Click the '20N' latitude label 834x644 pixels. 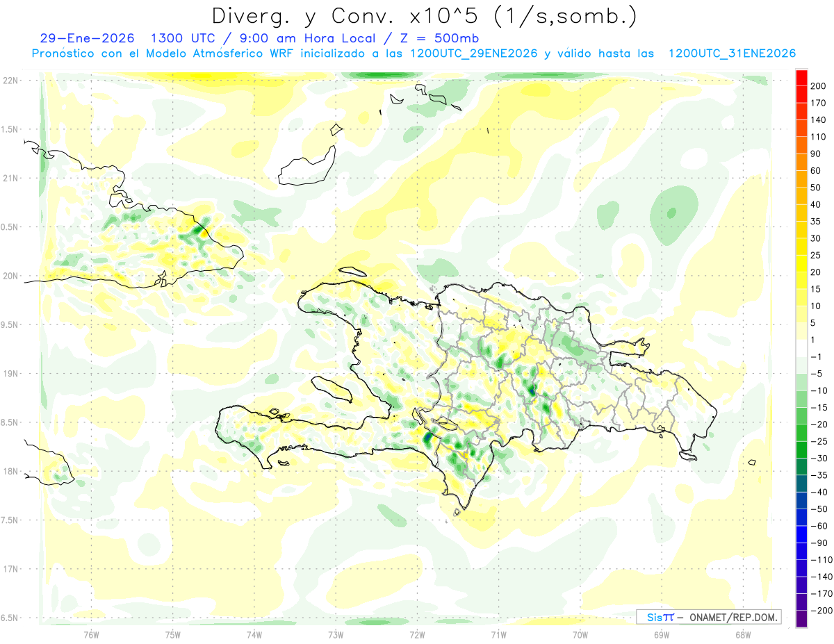pyautogui.click(x=10, y=276)
